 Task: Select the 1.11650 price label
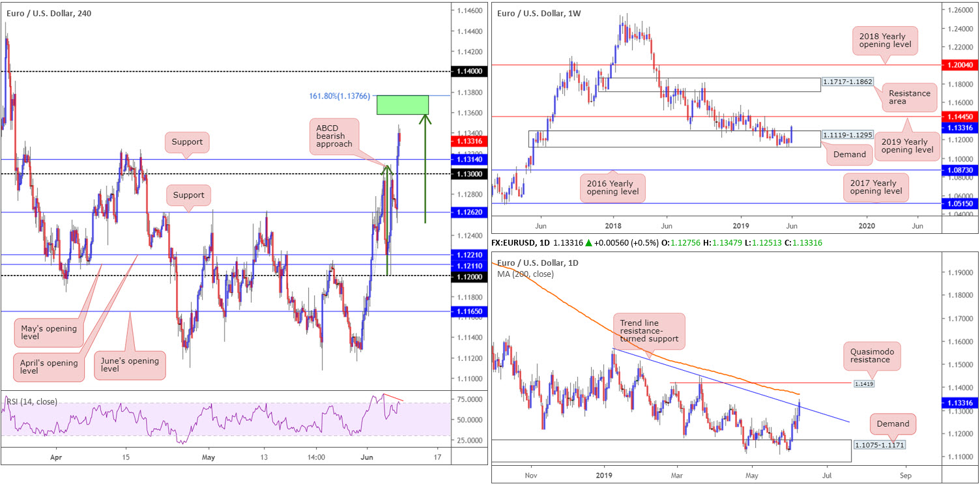[470, 312]
